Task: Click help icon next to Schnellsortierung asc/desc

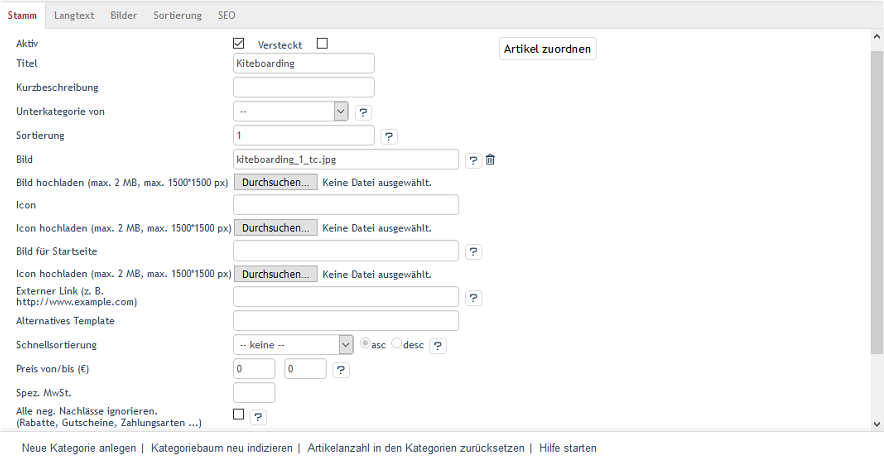Action: pyautogui.click(x=437, y=346)
